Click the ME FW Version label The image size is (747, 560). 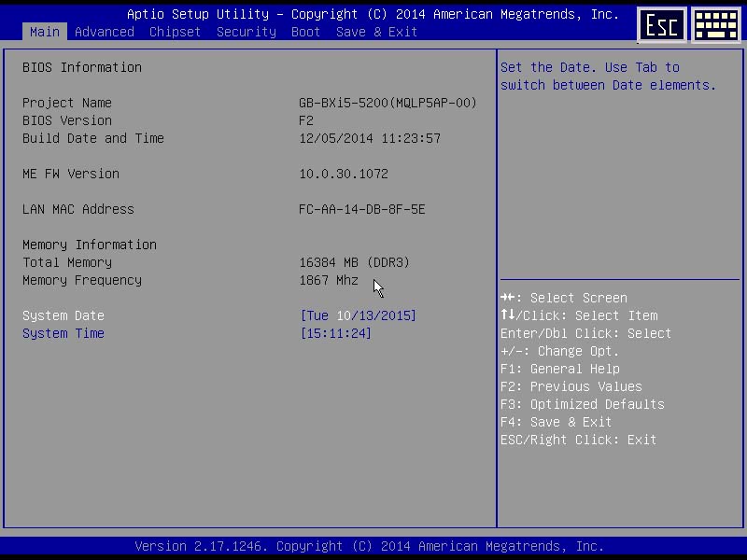click(71, 174)
